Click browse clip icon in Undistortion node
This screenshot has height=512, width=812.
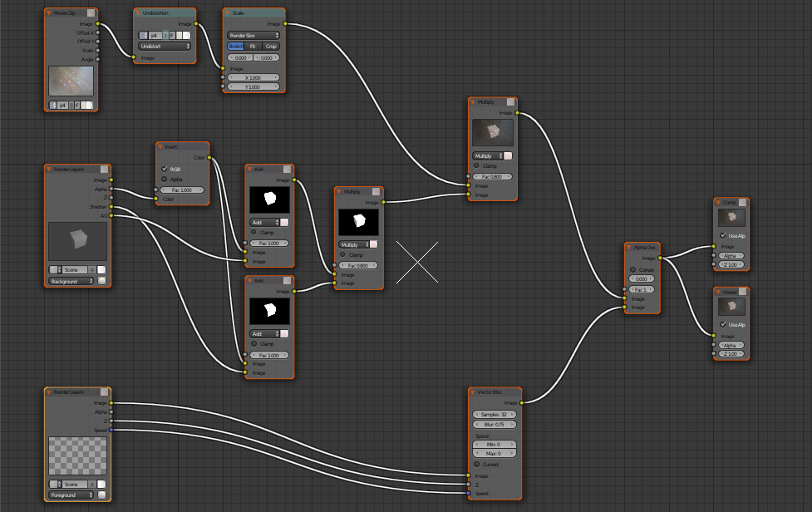point(144,35)
